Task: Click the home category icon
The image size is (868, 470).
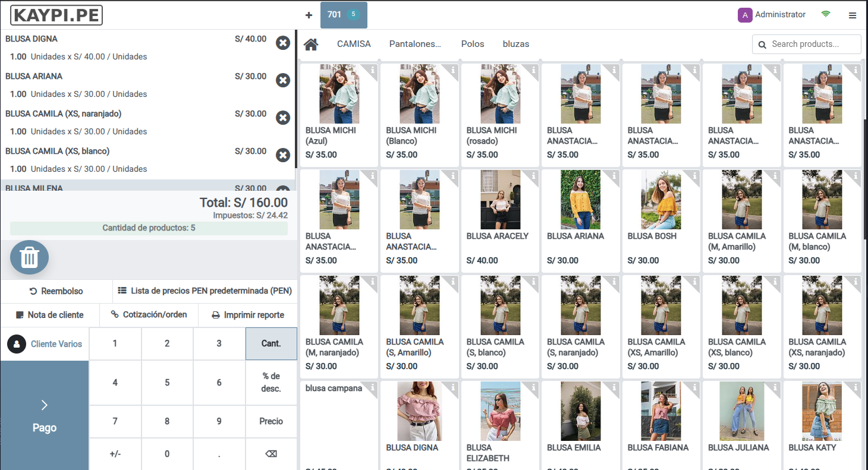Action: pos(311,44)
